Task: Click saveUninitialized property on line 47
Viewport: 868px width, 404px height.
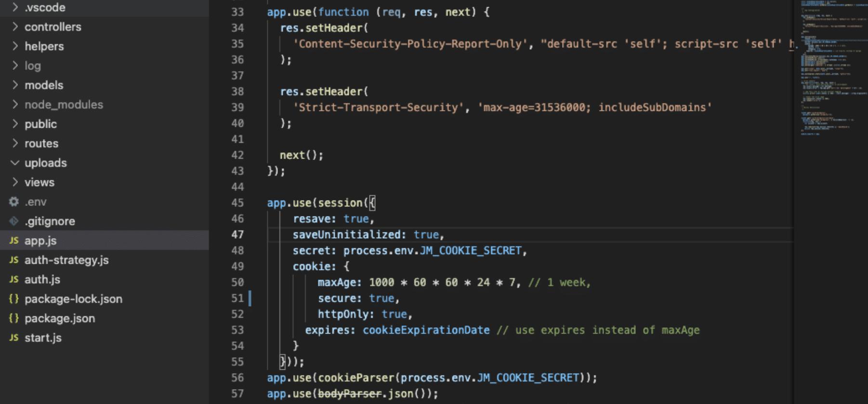Action: click(347, 234)
